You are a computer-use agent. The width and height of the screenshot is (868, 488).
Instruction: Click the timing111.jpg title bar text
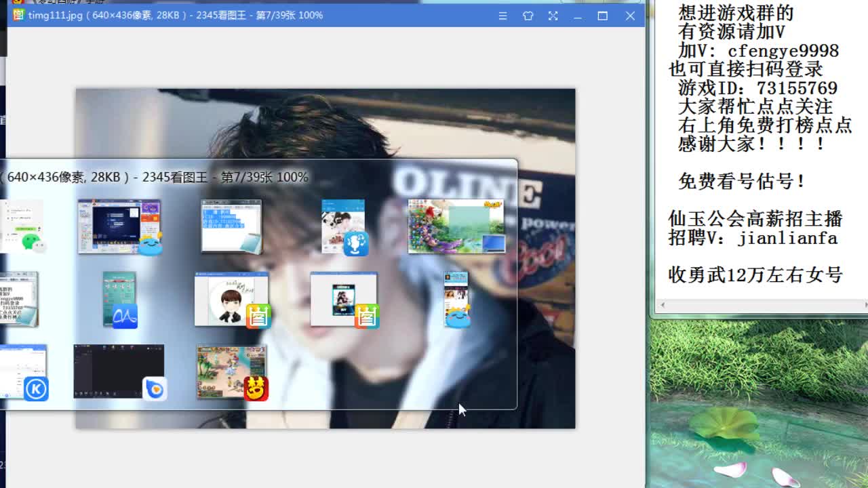176,15
